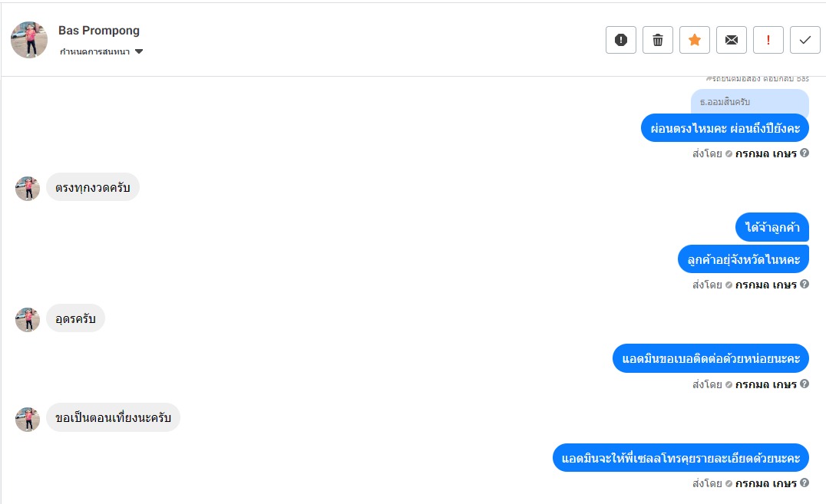Click avatar beside 'อุดรครับ' message
Image resolution: width=826 pixels, height=504 pixels.
click(x=28, y=319)
